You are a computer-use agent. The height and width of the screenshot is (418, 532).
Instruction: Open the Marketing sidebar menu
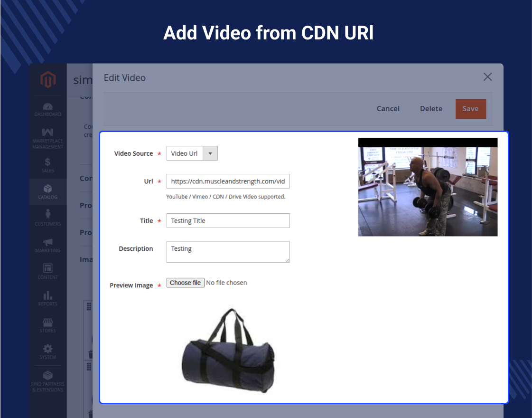47,245
